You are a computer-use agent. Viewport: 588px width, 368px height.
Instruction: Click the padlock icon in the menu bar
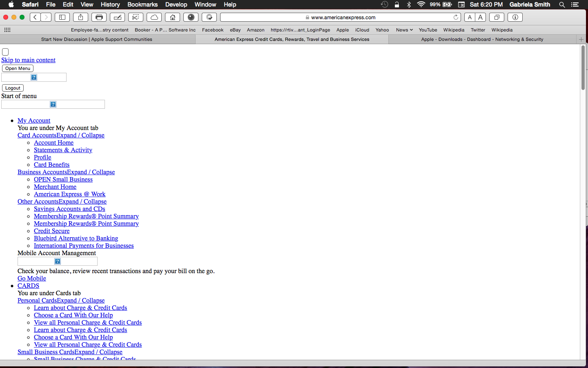397,4
